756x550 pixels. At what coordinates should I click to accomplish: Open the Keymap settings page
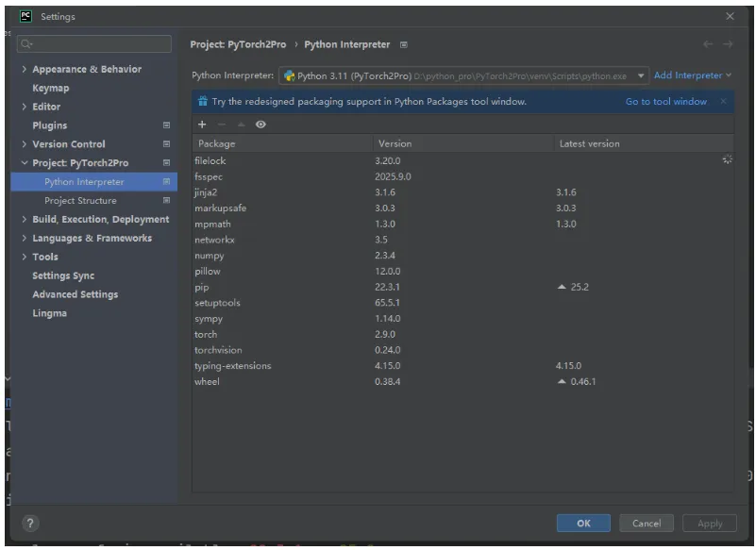[x=51, y=89]
